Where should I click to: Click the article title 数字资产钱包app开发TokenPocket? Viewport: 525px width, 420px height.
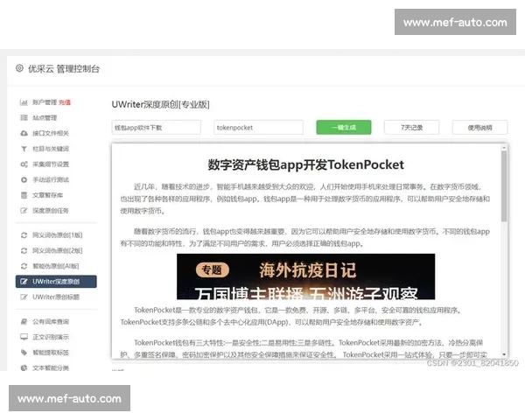coord(305,164)
